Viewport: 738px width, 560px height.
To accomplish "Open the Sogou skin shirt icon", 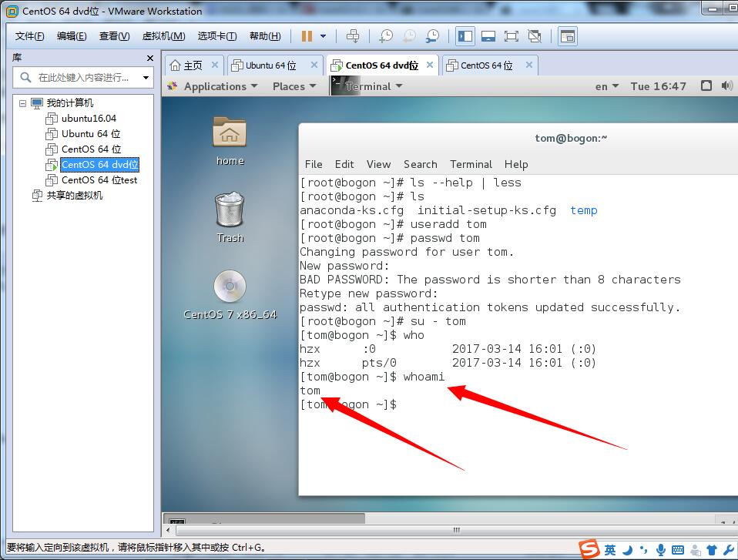I will tap(712, 550).
